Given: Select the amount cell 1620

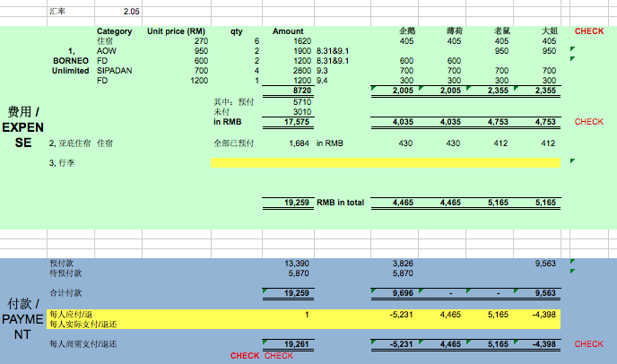Looking at the screenshot, I should tap(302, 41).
